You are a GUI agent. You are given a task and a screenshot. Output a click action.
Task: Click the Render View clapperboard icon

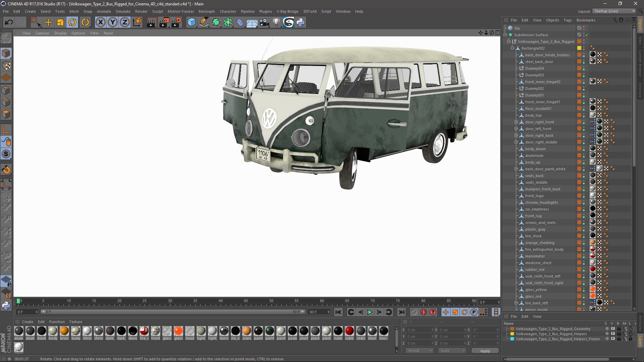[152, 22]
